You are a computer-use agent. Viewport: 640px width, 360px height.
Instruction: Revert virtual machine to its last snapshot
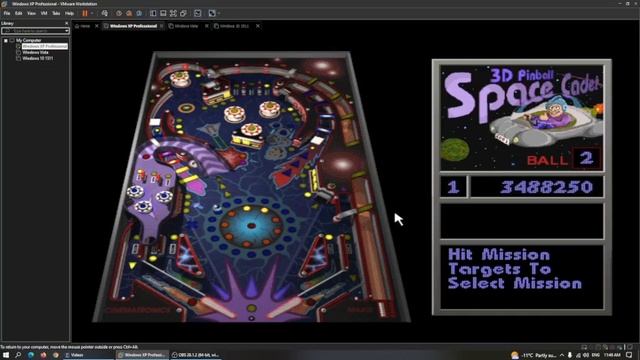point(129,13)
